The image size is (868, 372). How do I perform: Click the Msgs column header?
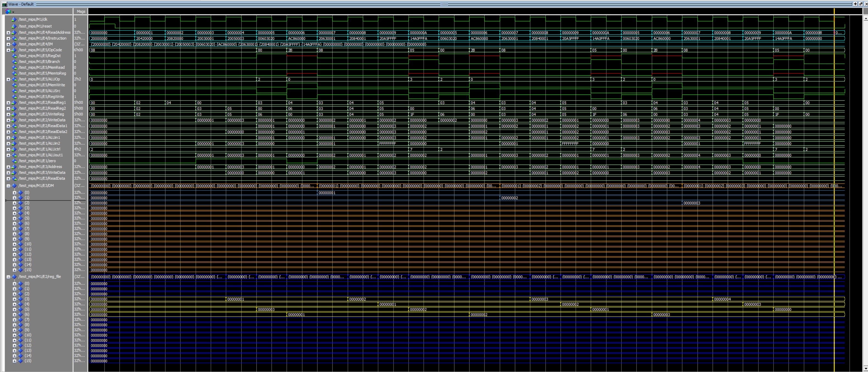81,12
